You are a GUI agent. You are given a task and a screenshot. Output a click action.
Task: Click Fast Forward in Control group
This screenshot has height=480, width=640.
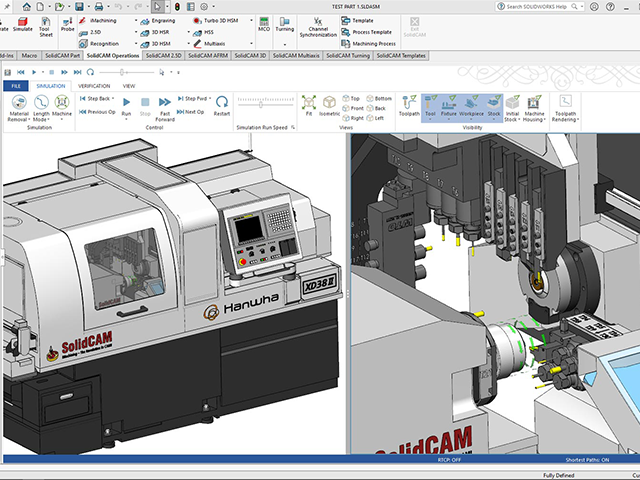165,108
